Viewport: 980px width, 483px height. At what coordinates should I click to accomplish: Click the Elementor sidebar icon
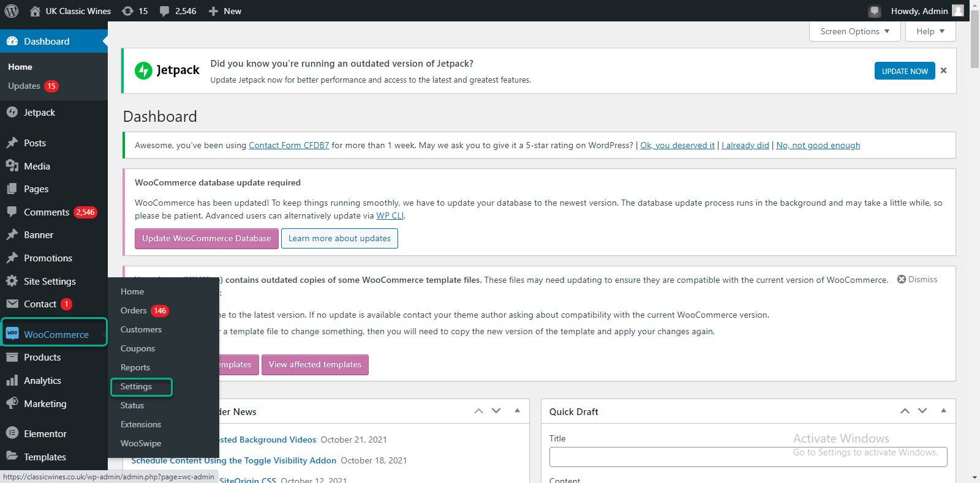pyautogui.click(x=12, y=433)
